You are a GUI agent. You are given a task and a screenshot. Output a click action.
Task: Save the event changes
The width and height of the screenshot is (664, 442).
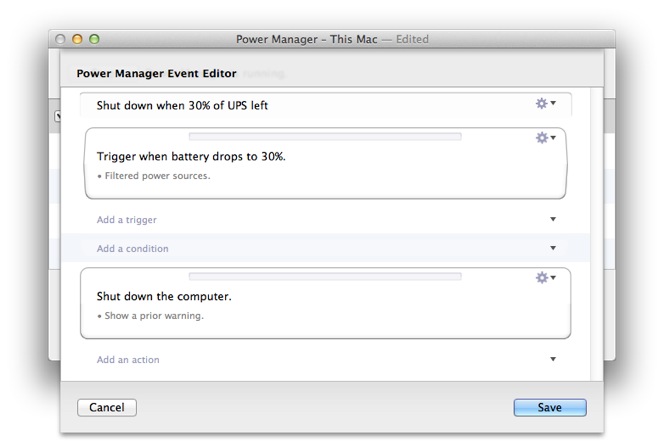(x=550, y=407)
